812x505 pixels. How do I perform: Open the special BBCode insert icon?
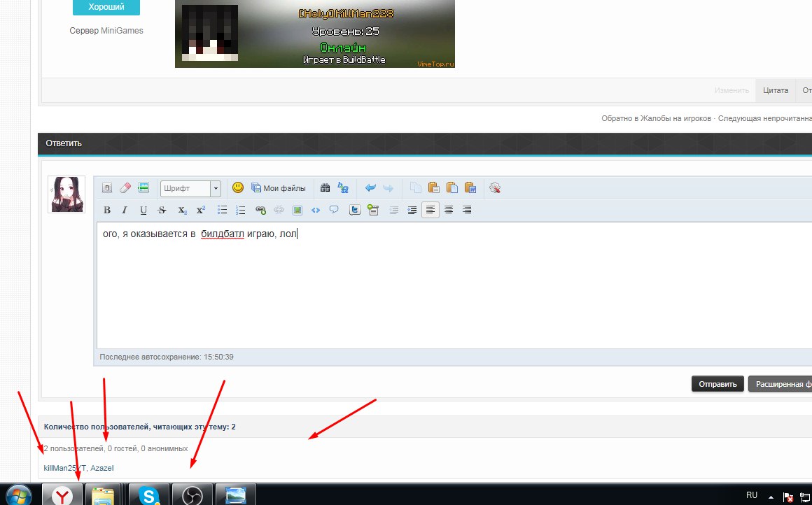(143, 188)
